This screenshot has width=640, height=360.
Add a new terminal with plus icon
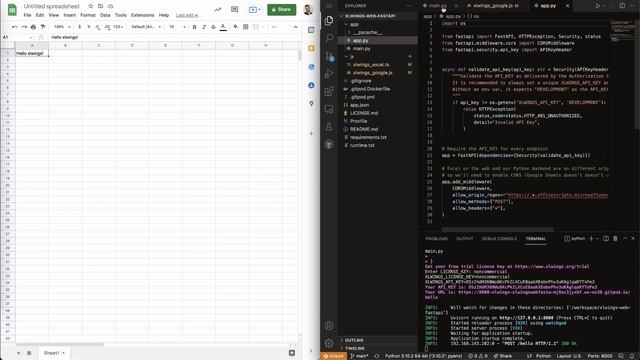pos(591,238)
